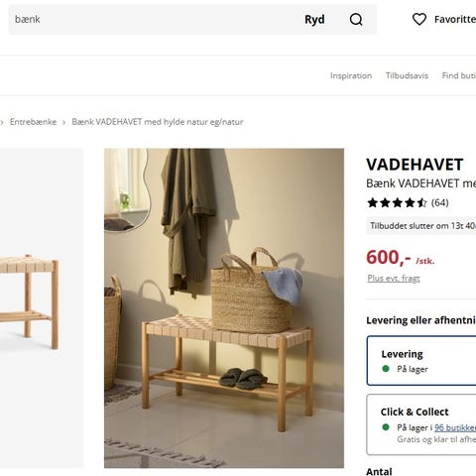Open the (64) reviews count
This screenshot has width=476, height=476.
point(440,202)
